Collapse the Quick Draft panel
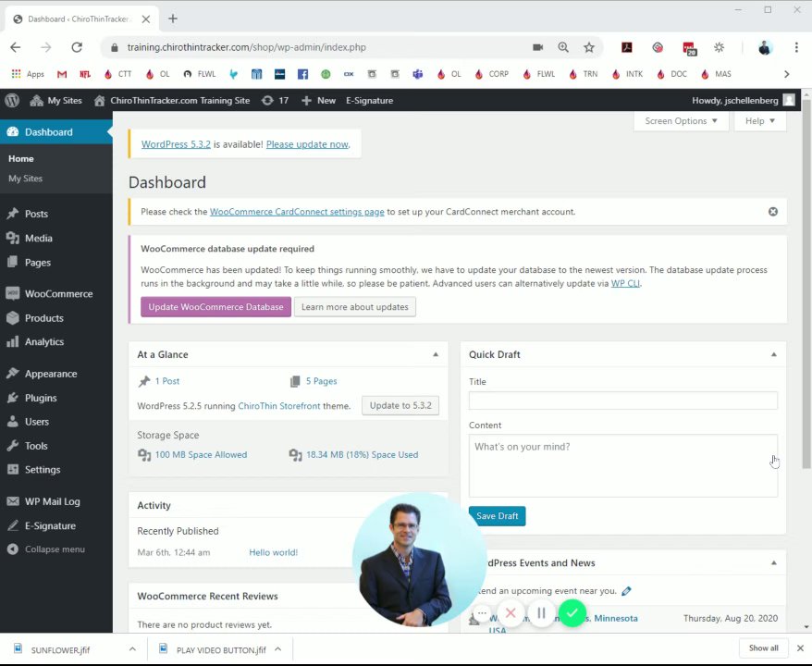Viewport: 812px width, 666px height. 774,355
